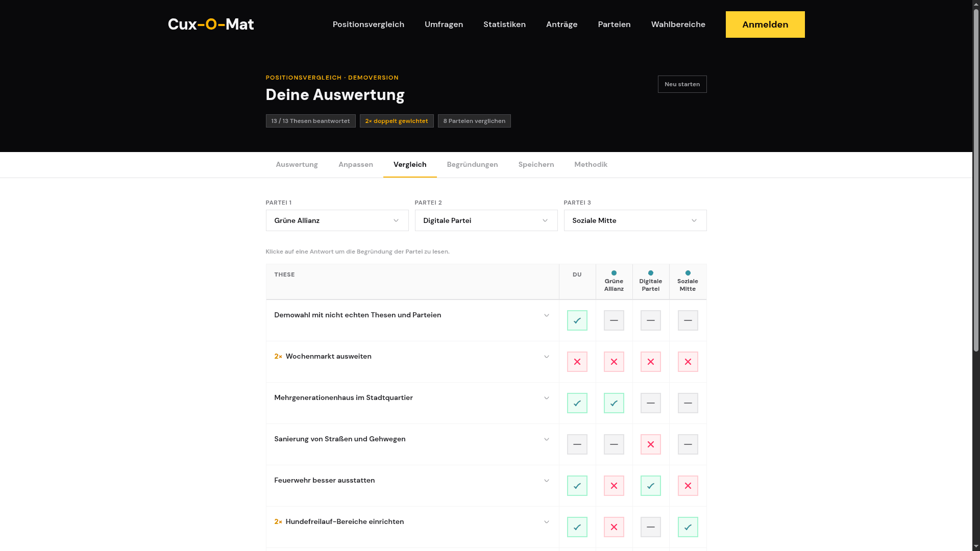This screenshot has width=980, height=551.
Task: Click your agree answer for Mehrgenerationenhaus thesis
Action: (x=577, y=403)
